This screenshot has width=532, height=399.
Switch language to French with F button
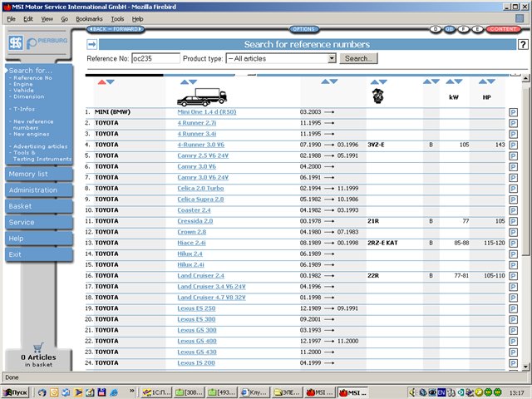coord(463,29)
